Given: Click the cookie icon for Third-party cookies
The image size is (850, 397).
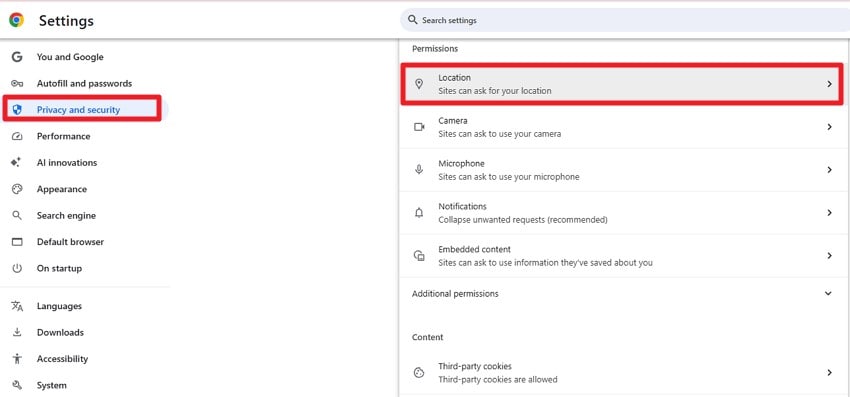Looking at the screenshot, I should tap(418, 373).
